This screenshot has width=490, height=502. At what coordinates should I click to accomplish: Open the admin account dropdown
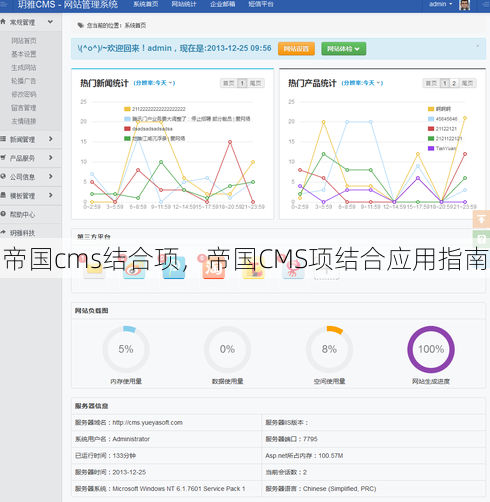click(441, 4)
